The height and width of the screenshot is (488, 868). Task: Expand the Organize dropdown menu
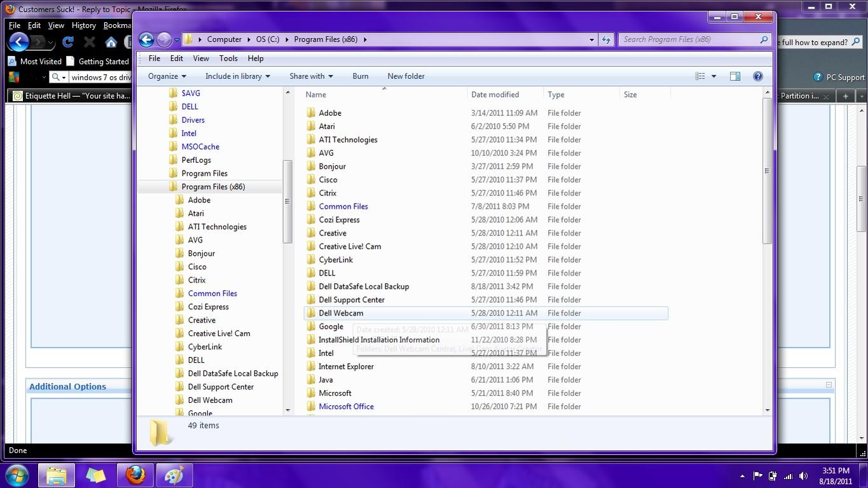[x=167, y=76]
